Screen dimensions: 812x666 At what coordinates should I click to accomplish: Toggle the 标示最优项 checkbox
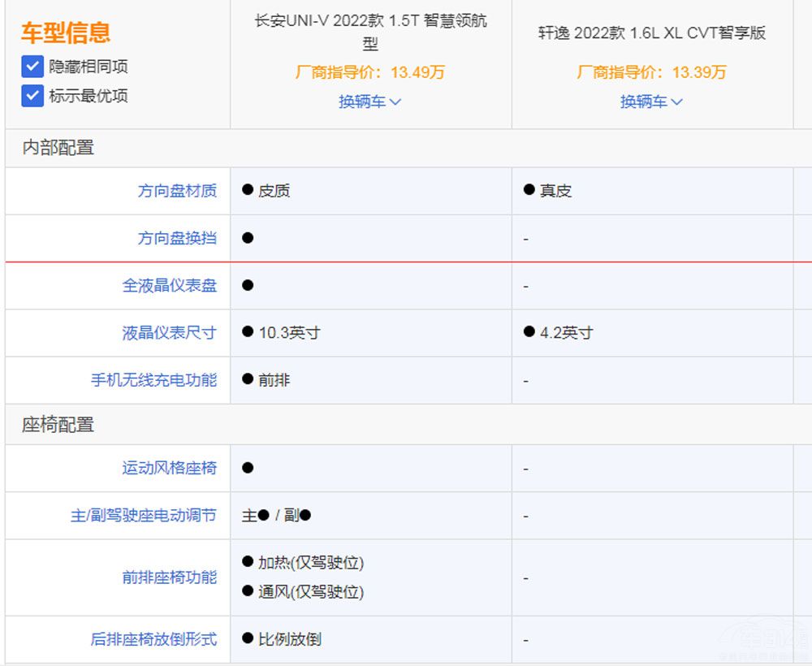pos(31,96)
